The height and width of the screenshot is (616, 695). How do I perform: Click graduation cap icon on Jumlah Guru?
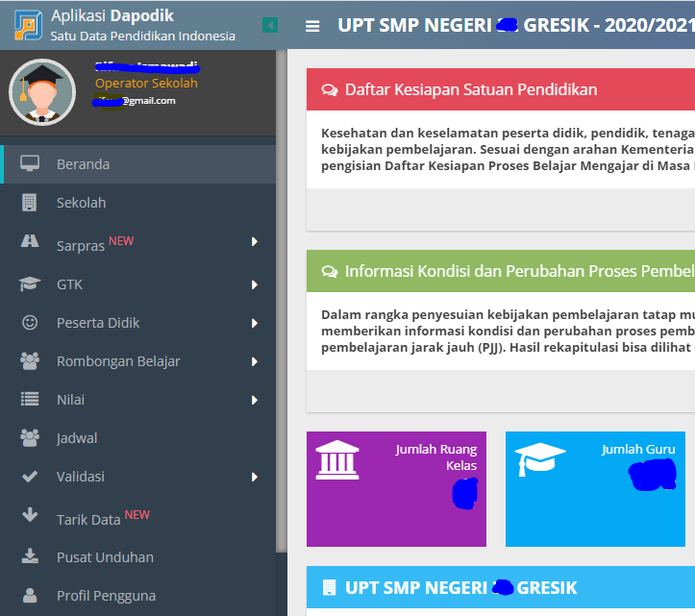coord(540,459)
